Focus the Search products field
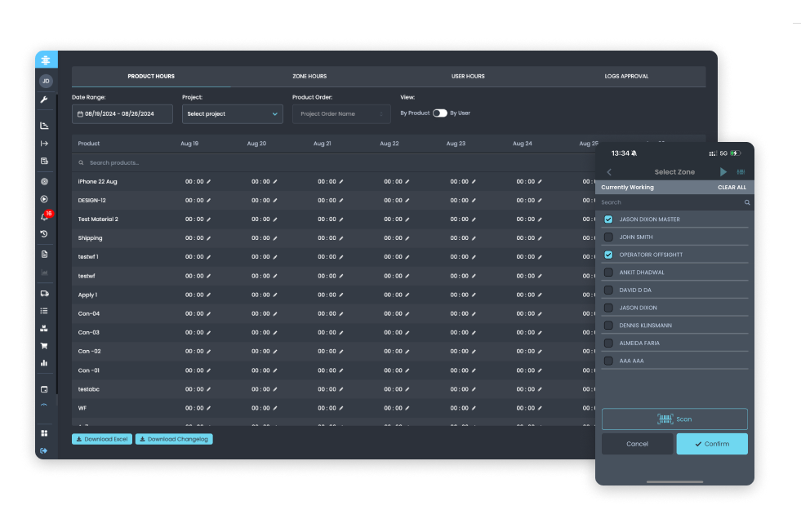The width and height of the screenshot is (801, 532). point(332,163)
